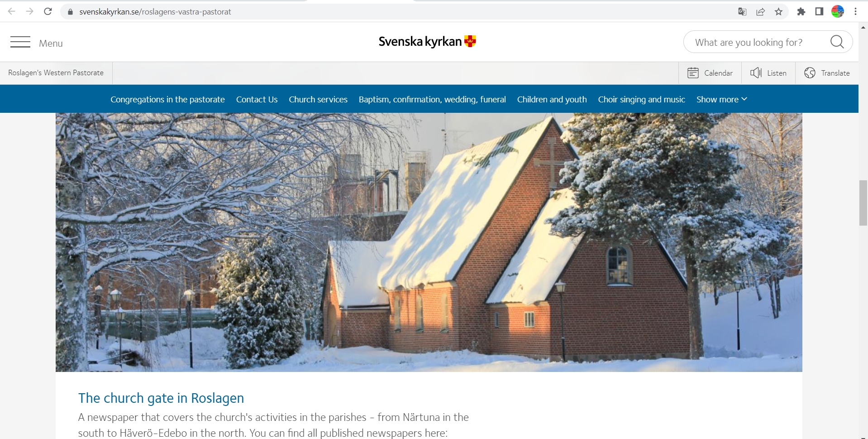Click the Google Translate icon in address bar
Screen dimensions: 868x439
pyautogui.click(x=742, y=12)
